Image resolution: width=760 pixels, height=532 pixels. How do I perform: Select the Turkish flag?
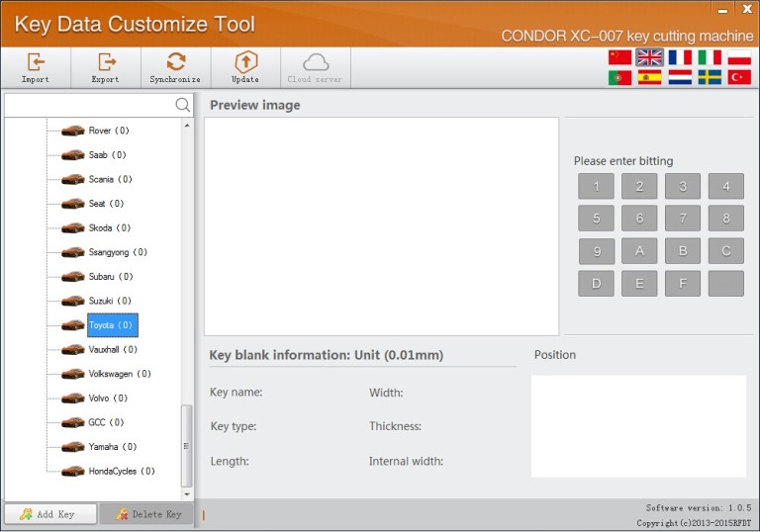click(739, 77)
